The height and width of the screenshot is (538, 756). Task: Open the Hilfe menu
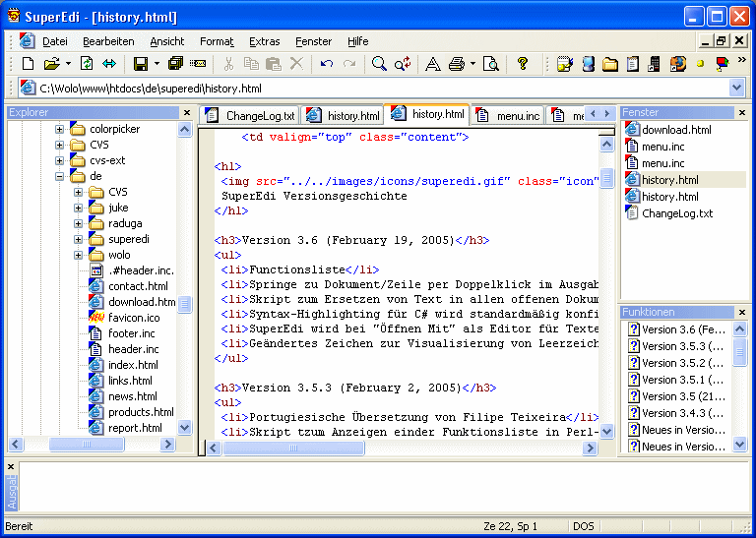(x=357, y=41)
